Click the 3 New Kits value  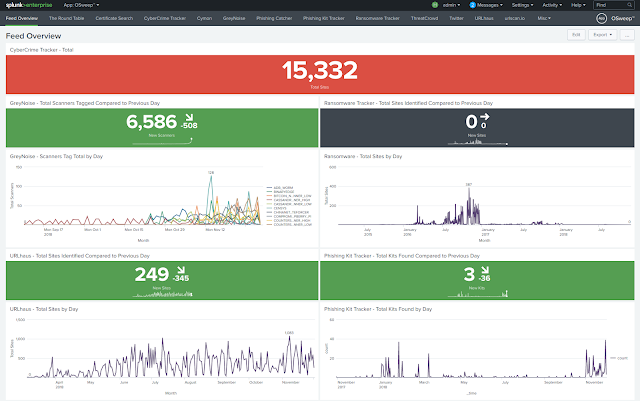[469, 274]
